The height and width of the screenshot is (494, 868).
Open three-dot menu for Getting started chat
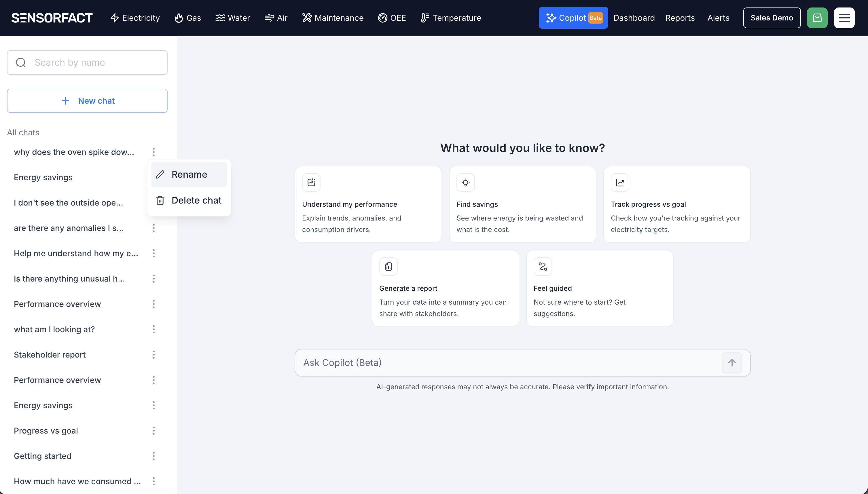click(154, 456)
